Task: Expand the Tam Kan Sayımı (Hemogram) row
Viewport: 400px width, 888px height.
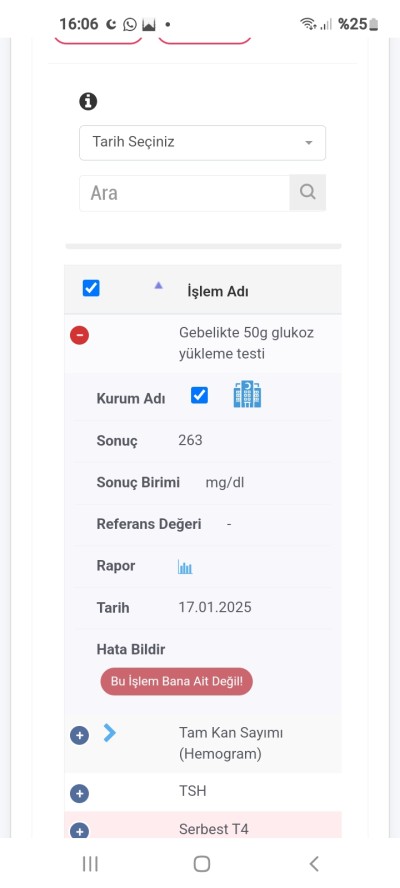Action: point(79,736)
